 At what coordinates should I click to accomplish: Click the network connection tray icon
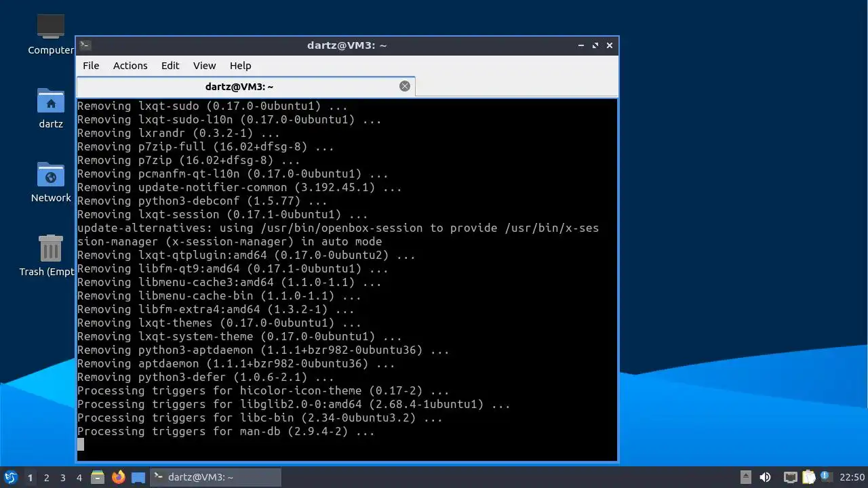pos(790,477)
